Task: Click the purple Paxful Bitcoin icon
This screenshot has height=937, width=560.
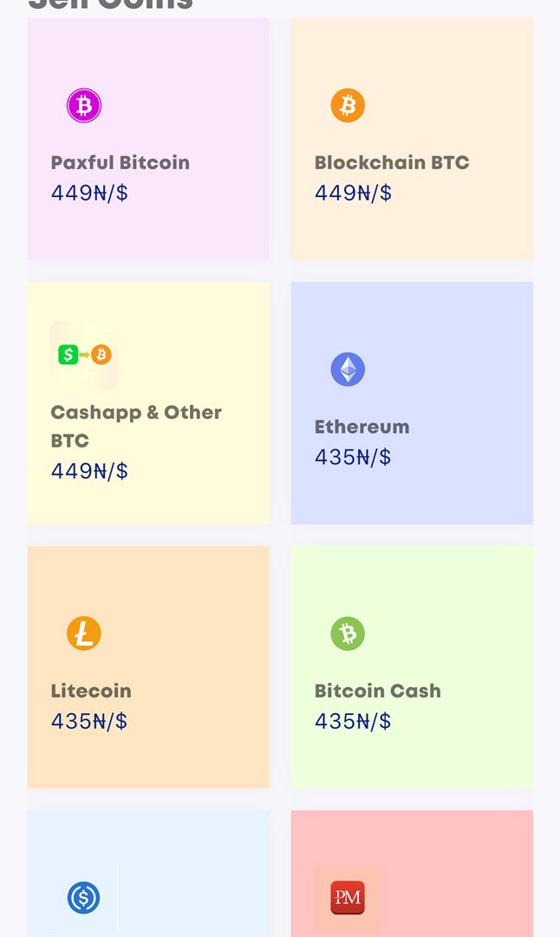Action: coord(83,106)
